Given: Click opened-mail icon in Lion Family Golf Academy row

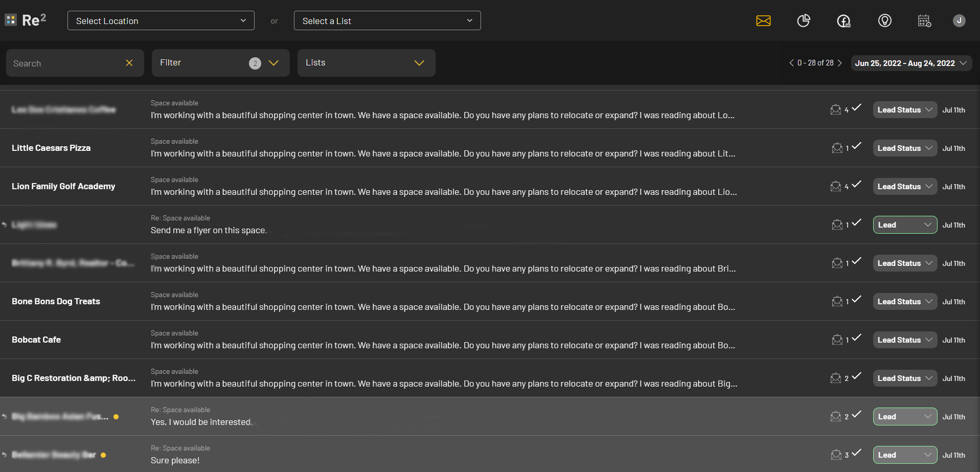Looking at the screenshot, I should (836, 187).
